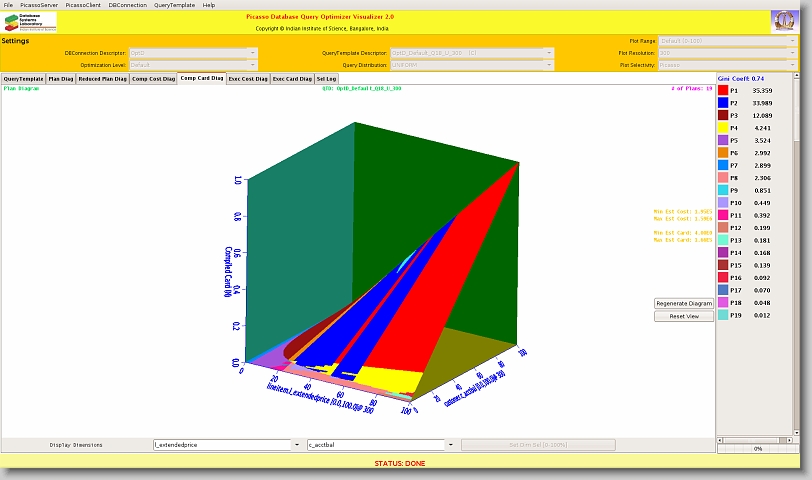The width and height of the screenshot is (812, 480).
Task: Pick the orange P6 plan legend swatch
Action: tap(723, 153)
